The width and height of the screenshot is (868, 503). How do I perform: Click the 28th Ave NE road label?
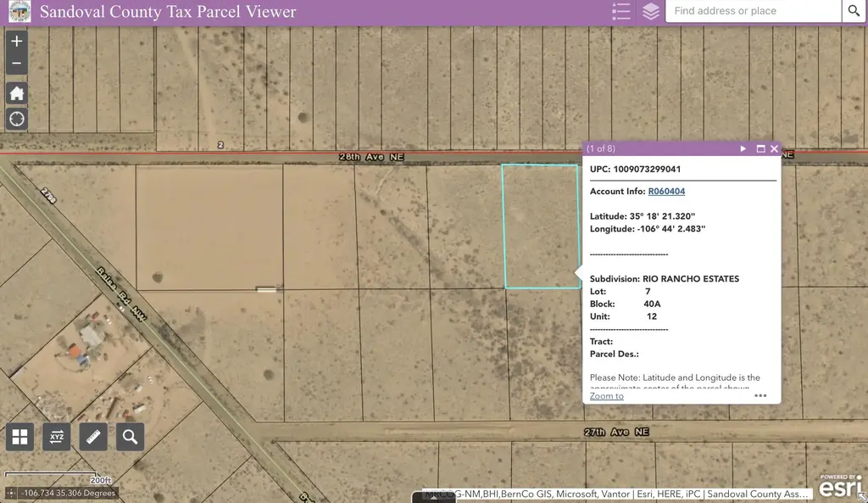tap(371, 157)
